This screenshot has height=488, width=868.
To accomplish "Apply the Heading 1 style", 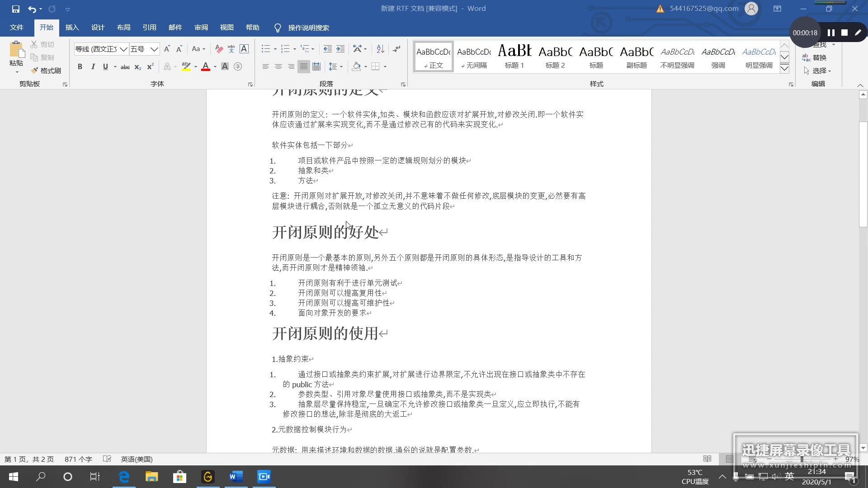I will [514, 57].
